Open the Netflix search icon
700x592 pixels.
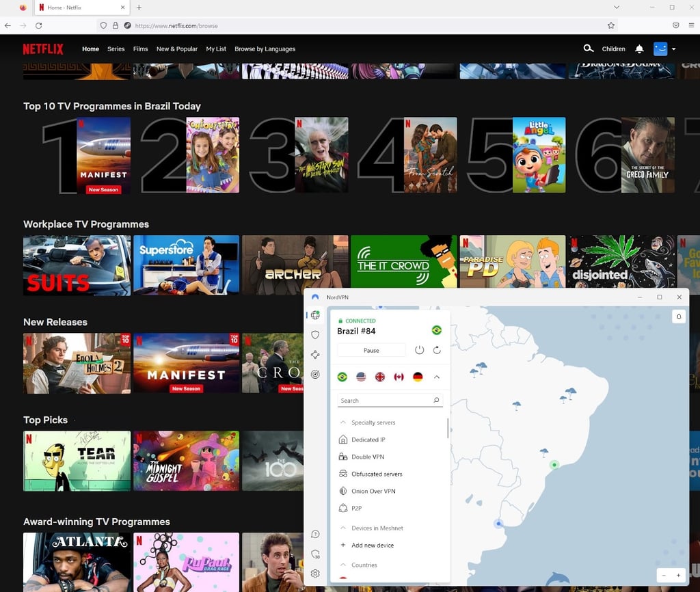pyautogui.click(x=588, y=49)
